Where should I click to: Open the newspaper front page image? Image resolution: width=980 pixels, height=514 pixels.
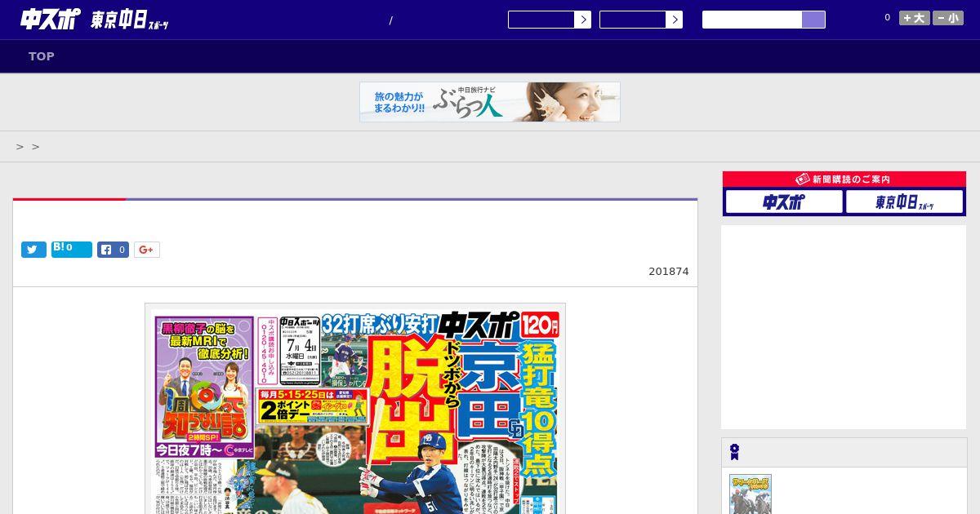point(355,409)
